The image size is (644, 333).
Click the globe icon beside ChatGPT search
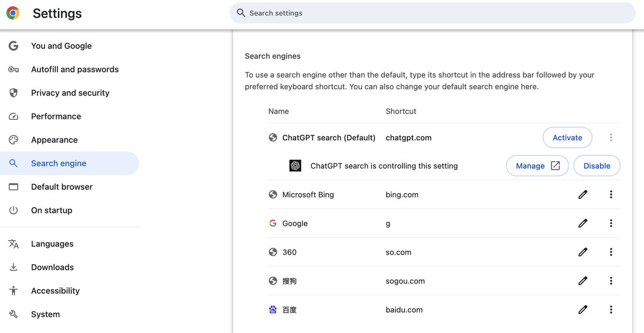273,137
